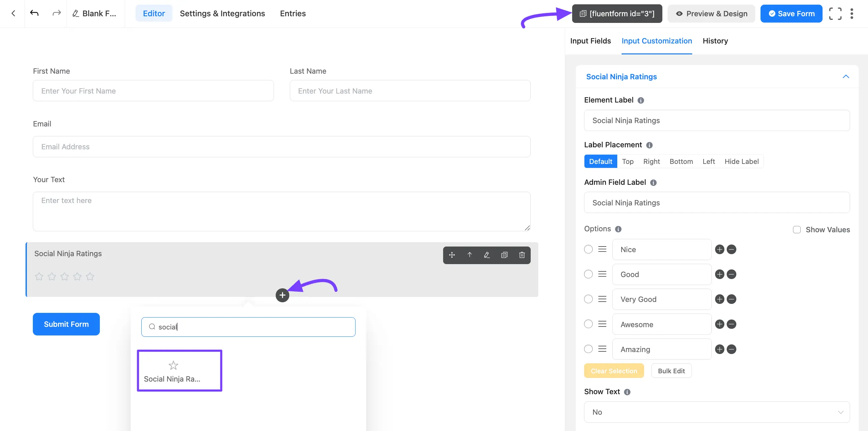Move the Social Ninja Ratings field up

click(x=469, y=255)
